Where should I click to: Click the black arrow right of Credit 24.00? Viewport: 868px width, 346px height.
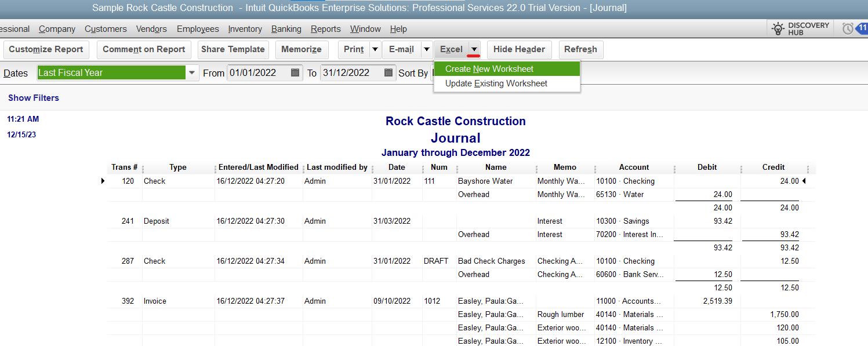(804, 181)
